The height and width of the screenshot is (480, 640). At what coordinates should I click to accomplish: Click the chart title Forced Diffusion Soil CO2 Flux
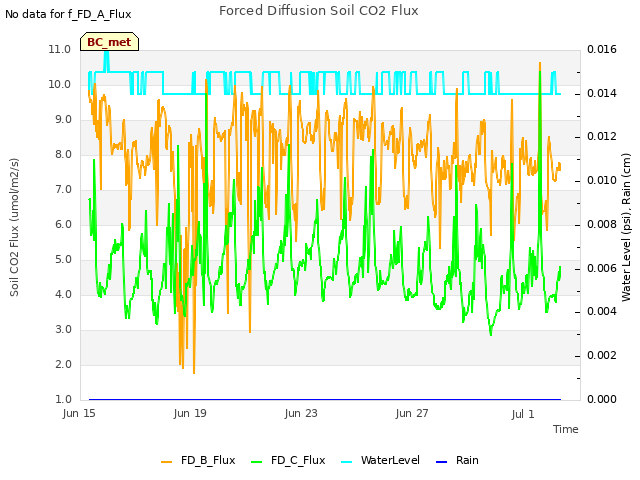click(319, 11)
